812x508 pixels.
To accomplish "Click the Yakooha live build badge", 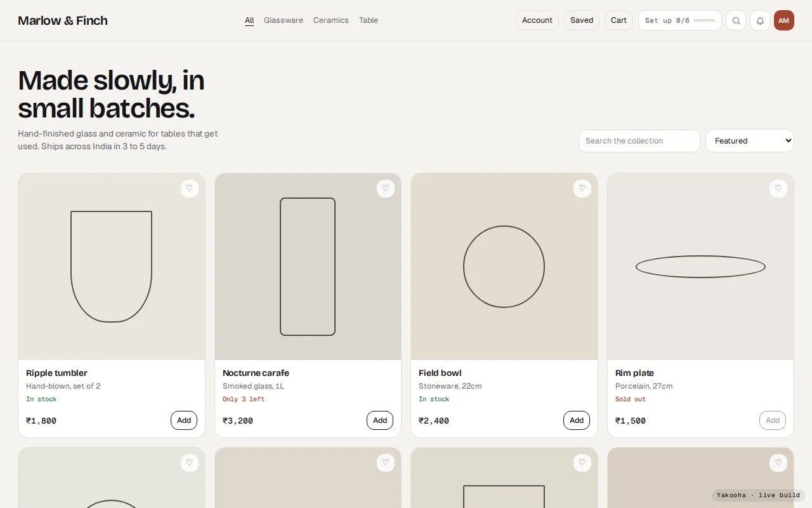I will (x=759, y=495).
